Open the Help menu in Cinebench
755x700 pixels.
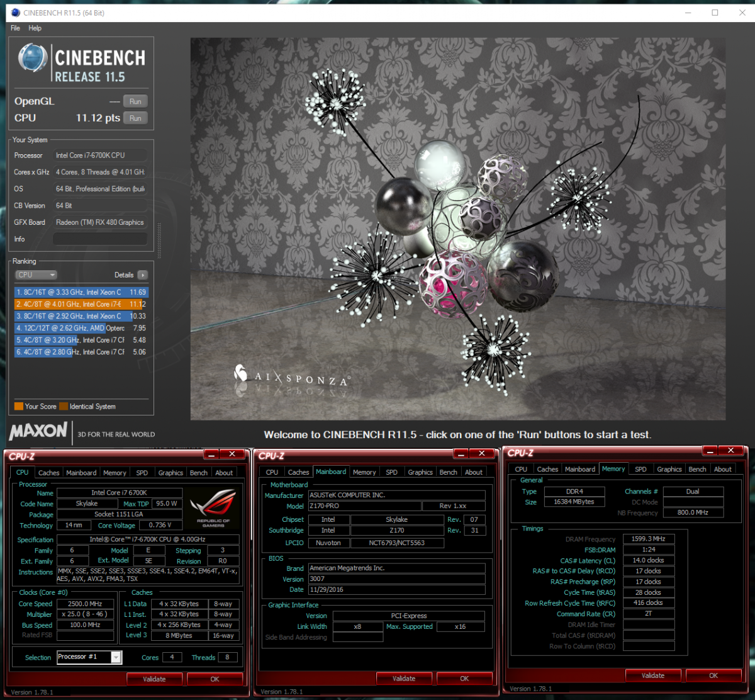35,28
